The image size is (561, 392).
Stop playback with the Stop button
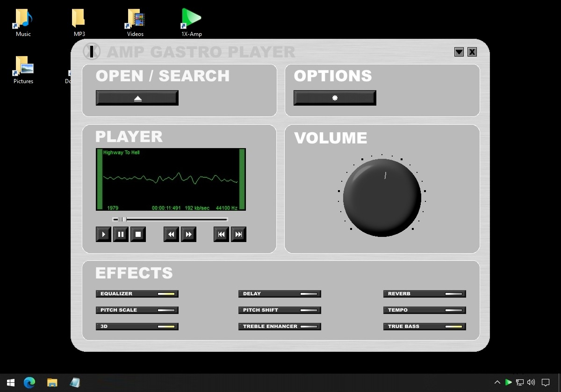click(x=137, y=234)
